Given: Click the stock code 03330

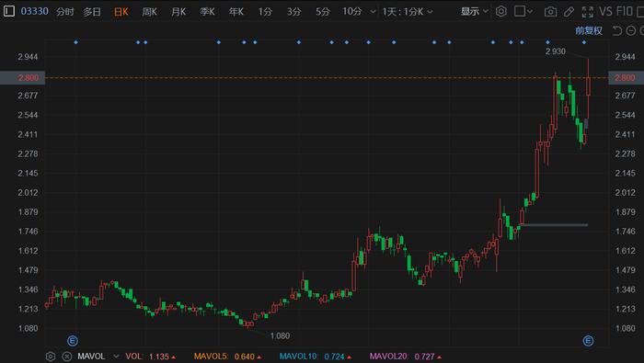Looking at the screenshot, I should click(35, 11).
